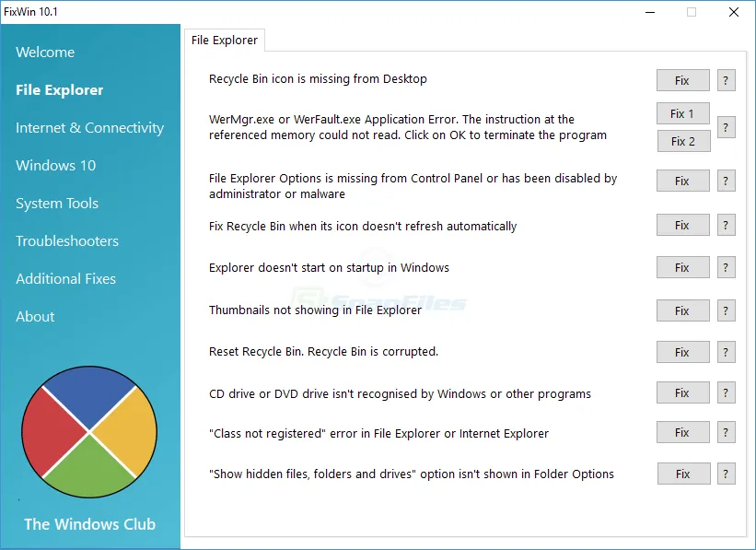Open the Welcome section in the sidebar
This screenshot has width=756, height=550.
point(45,53)
